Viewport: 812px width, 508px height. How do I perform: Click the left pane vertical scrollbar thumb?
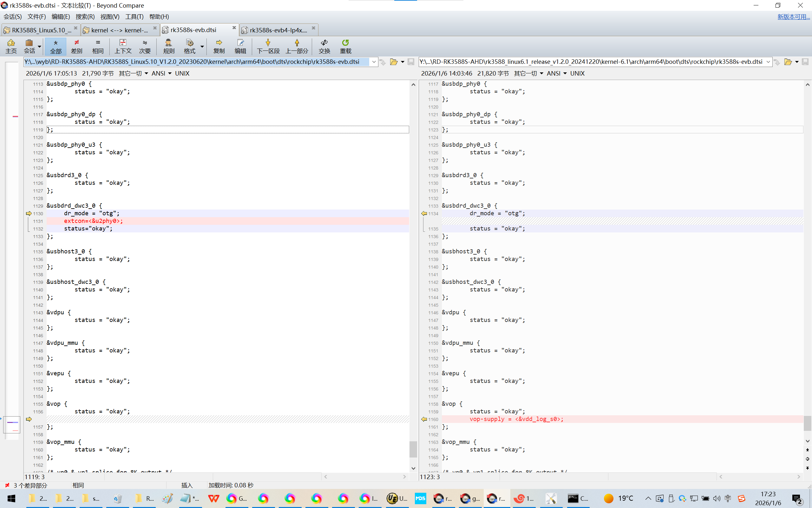[413, 449]
